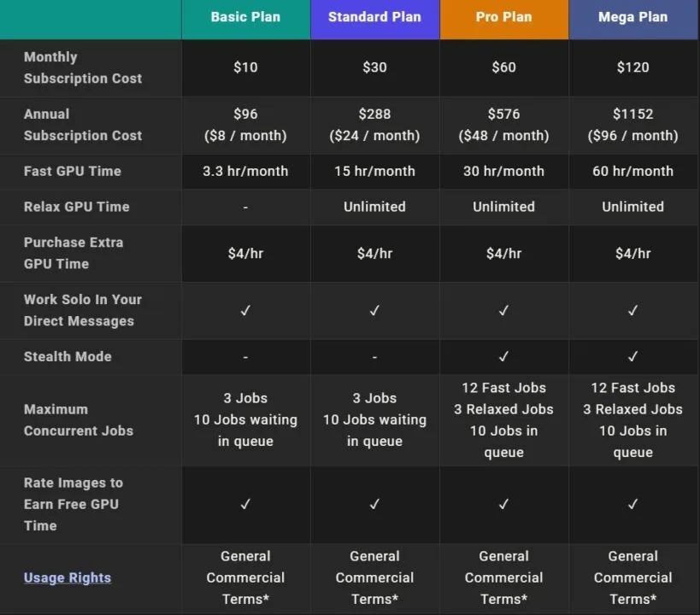700x615 pixels.
Task: Click General Commercial Terms under Pro Plan
Action: click(x=503, y=577)
